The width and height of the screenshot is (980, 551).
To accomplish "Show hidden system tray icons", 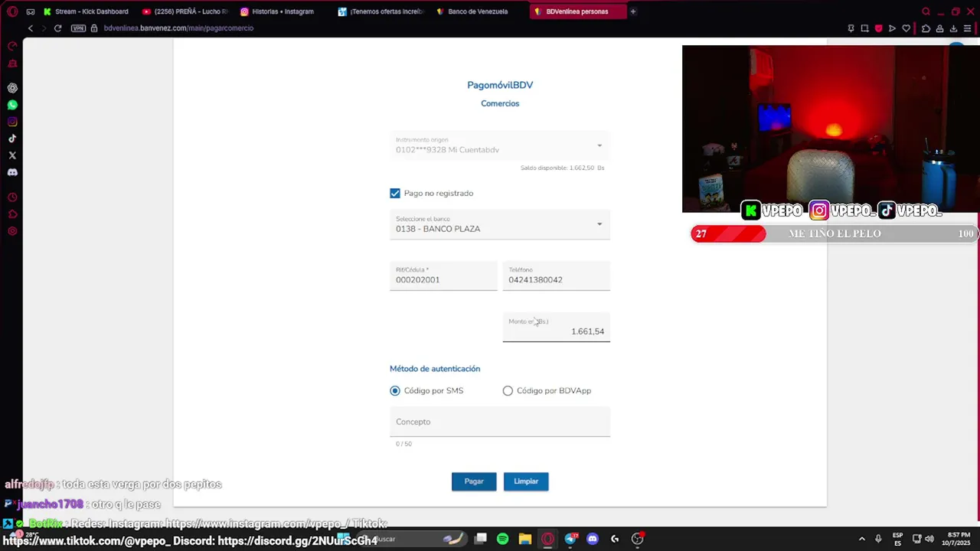I will pyautogui.click(x=861, y=539).
